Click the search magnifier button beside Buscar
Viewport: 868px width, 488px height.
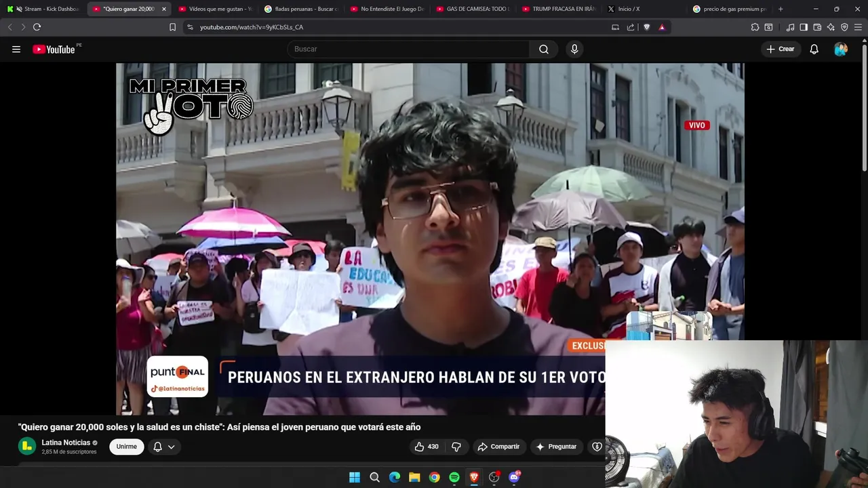pyautogui.click(x=544, y=49)
